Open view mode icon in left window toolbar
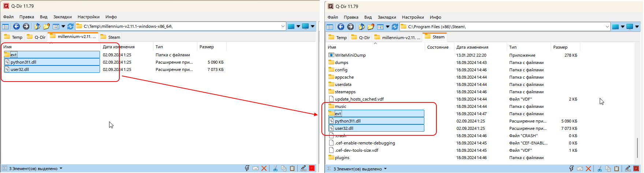The width and height of the screenshot is (644, 173). click(56, 26)
